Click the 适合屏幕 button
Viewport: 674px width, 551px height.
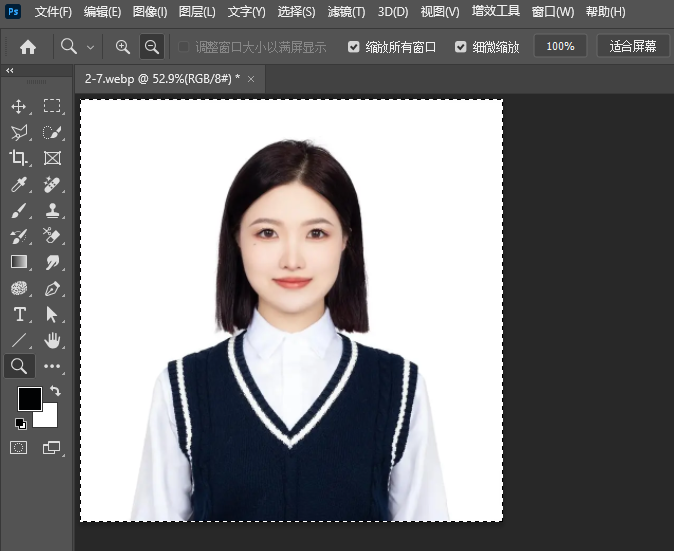[633, 46]
